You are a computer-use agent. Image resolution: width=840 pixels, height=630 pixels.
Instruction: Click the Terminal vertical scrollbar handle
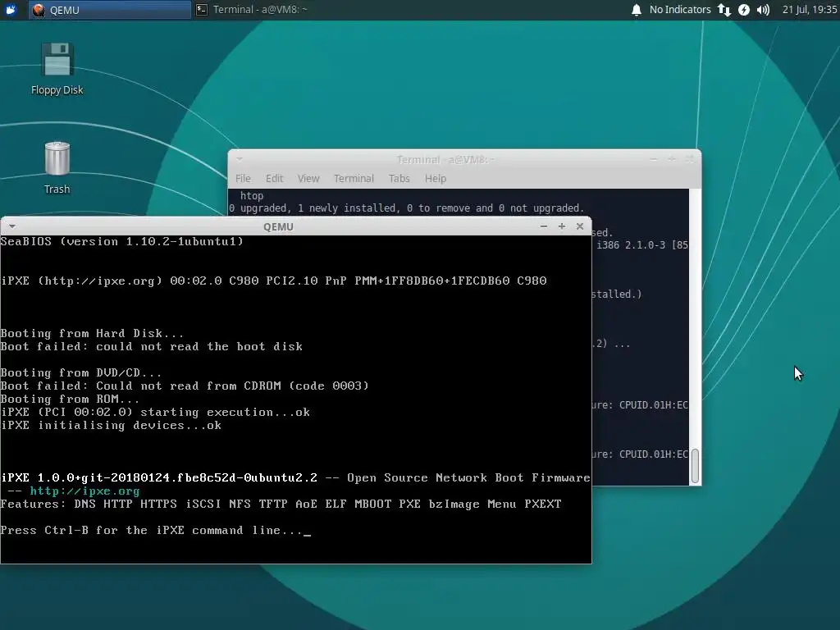click(x=695, y=466)
